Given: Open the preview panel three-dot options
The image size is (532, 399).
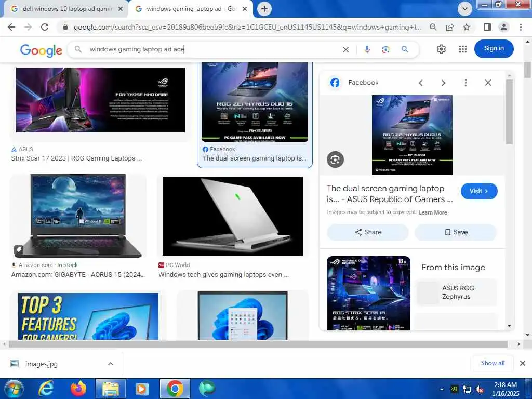Looking at the screenshot, I should tap(465, 83).
